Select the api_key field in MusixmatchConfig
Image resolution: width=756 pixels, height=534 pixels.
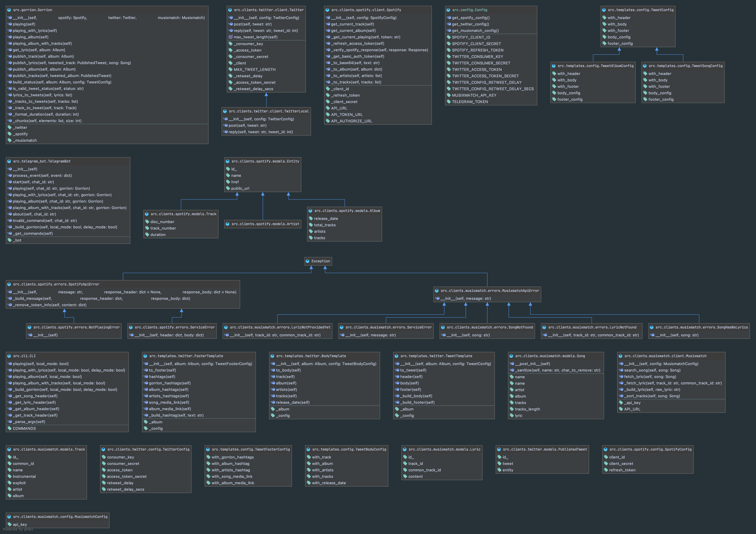pos(20,524)
